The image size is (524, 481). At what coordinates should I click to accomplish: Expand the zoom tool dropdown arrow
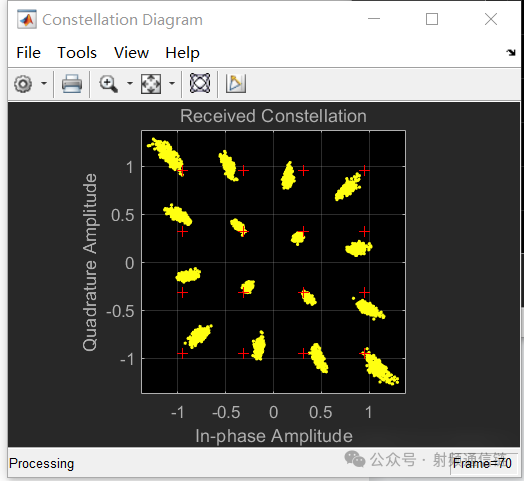(x=130, y=84)
